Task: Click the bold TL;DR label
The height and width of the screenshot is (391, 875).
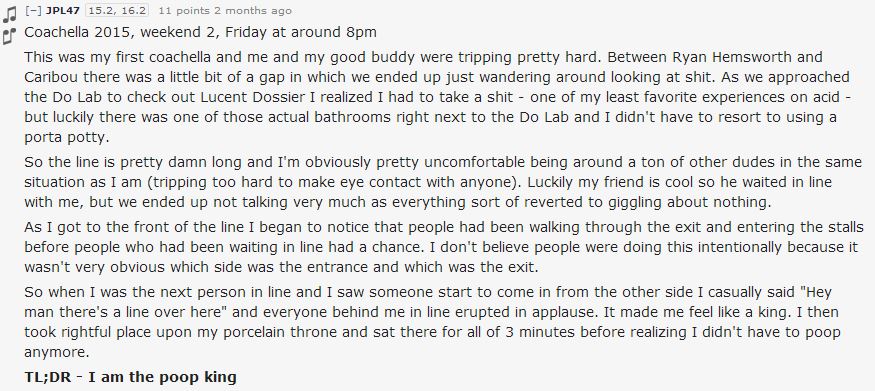Action: 47,377
